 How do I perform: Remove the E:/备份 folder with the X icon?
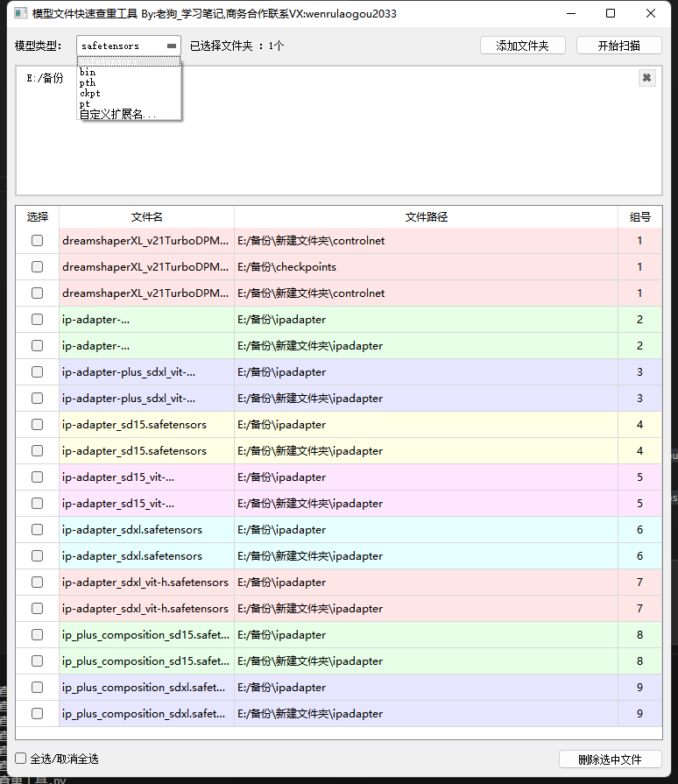pos(646,78)
